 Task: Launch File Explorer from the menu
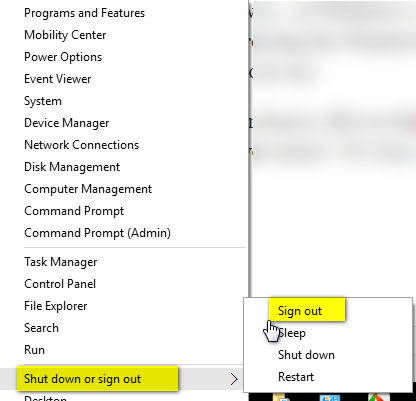tap(56, 306)
